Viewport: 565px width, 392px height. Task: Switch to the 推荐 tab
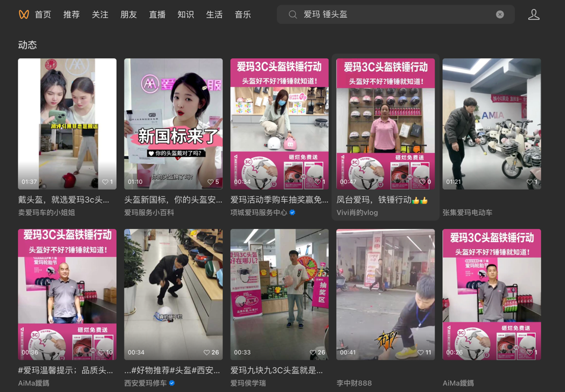[71, 14]
